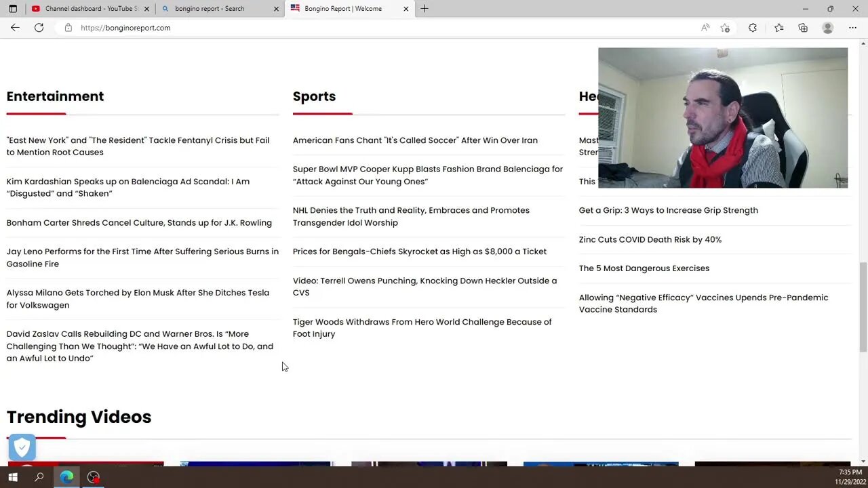Viewport: 868px width, 488px height.
Task: Open the Jay Leno gasoline fire story
Action: (x=142, y=258)
